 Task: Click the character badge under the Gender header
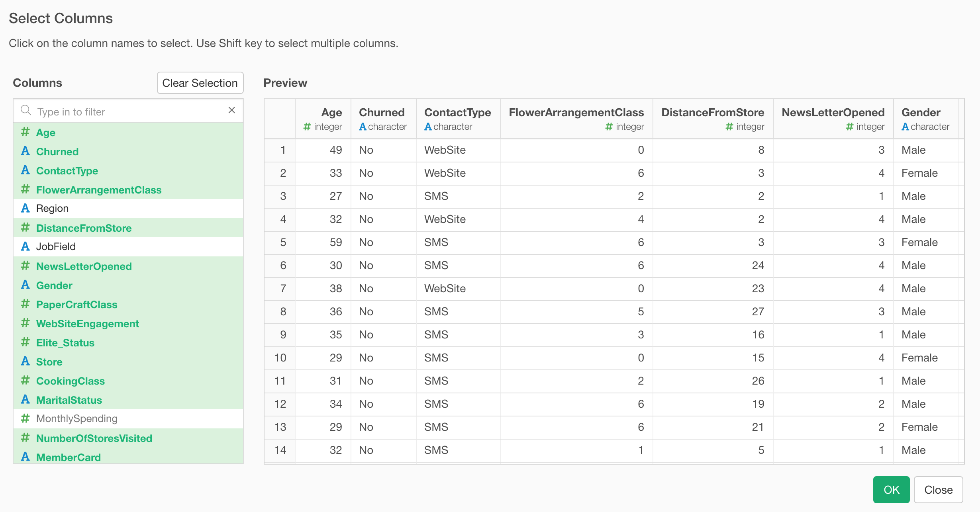pos(906,127)
